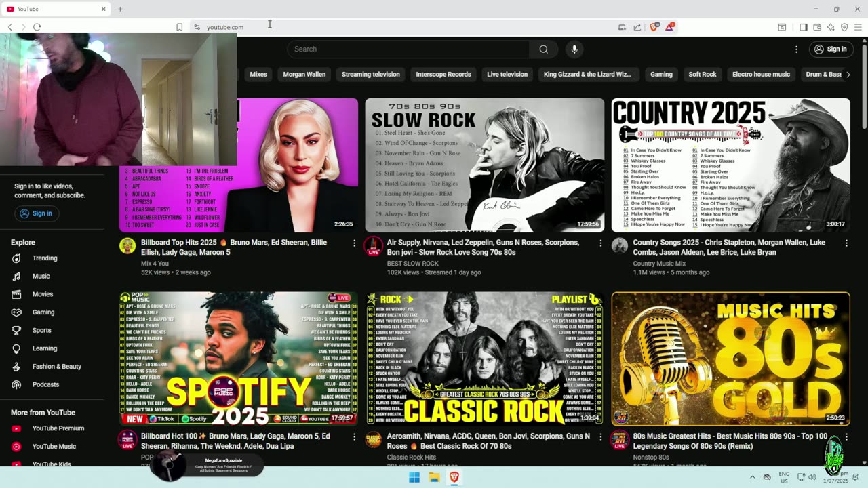Open Classic Rock playlist thumbnail

pos(485,359)
